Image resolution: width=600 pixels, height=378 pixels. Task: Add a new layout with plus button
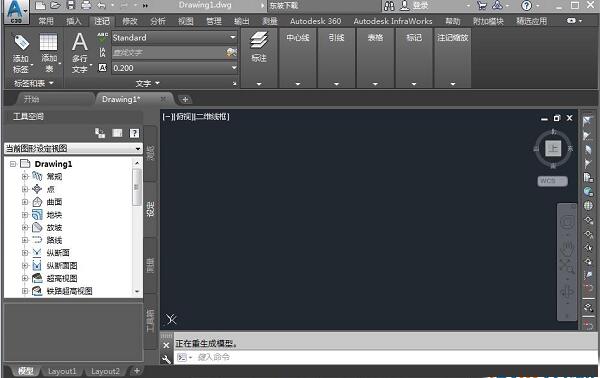pos(137,370)
